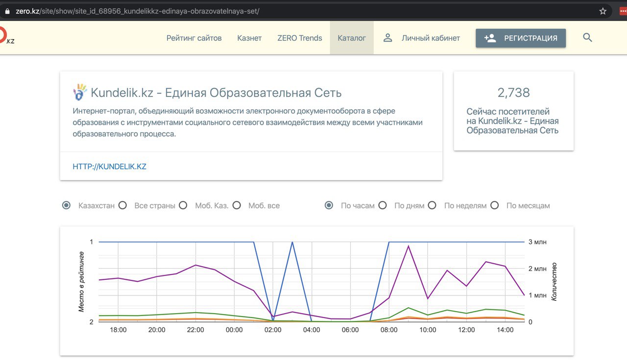This screenshot has height=364, width=627.
Task: Select the Все страны radio button
Action: (x=122, y=205)
